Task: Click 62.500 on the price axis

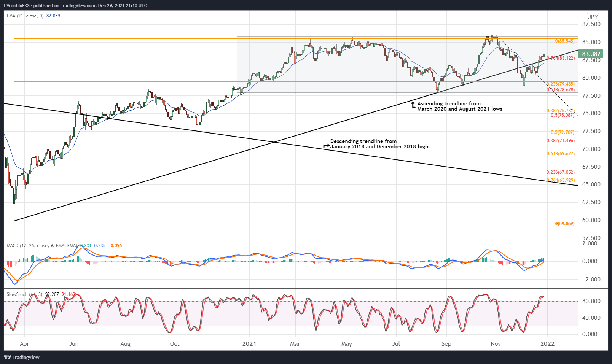Action: 591,202
